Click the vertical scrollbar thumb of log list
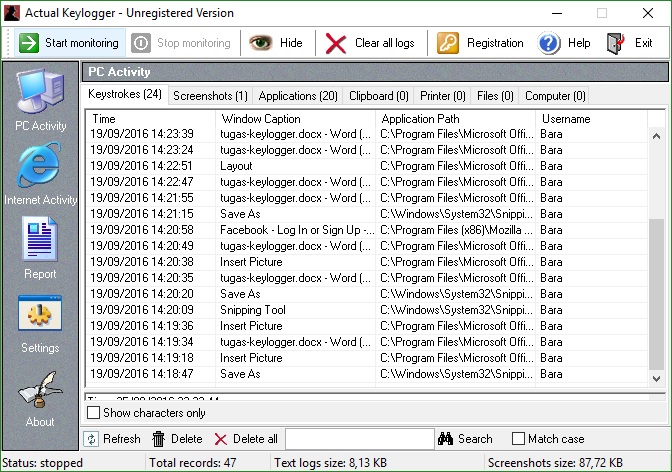 [656, 294]
